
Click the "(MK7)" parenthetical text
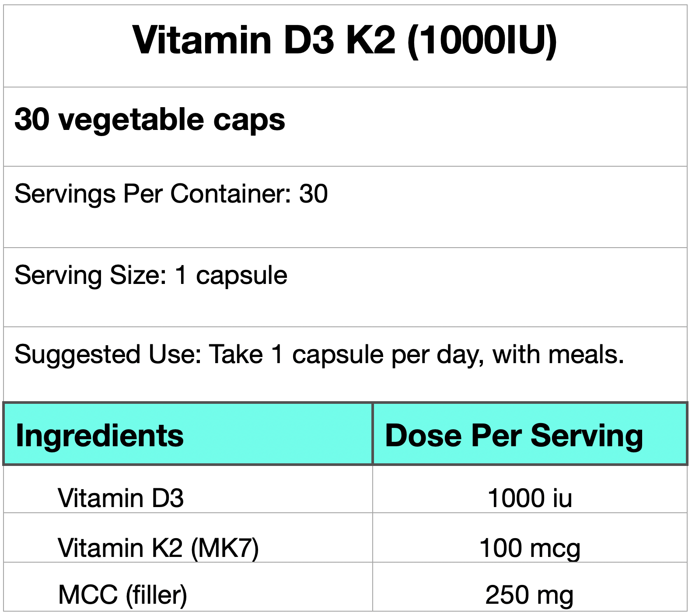click(225, 547)
